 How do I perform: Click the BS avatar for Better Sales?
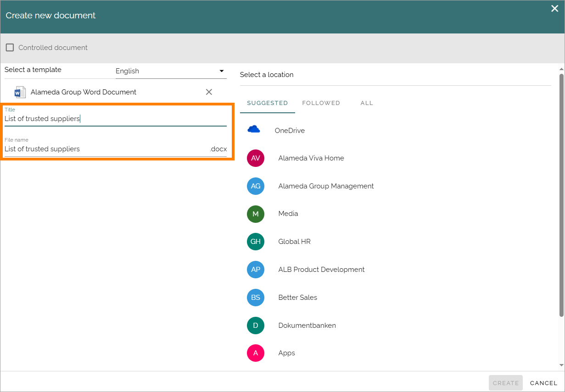[256, 298]
